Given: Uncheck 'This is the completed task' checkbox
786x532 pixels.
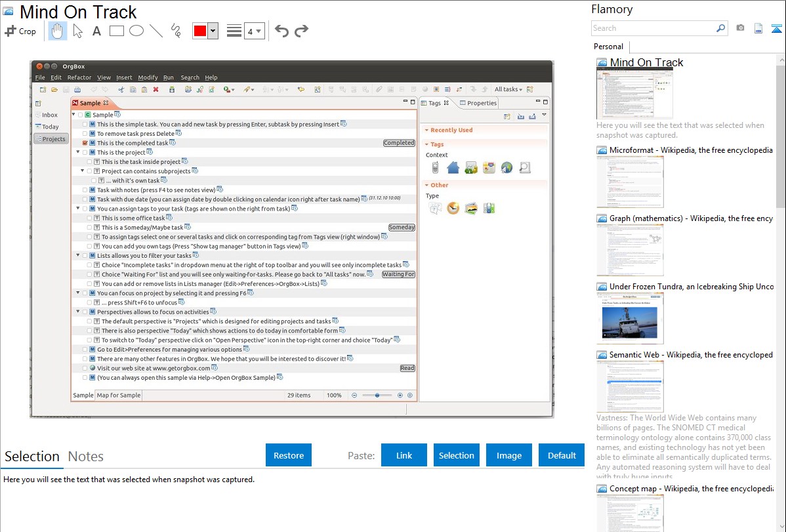Looking at the screenshot, I should click(85, 143).
